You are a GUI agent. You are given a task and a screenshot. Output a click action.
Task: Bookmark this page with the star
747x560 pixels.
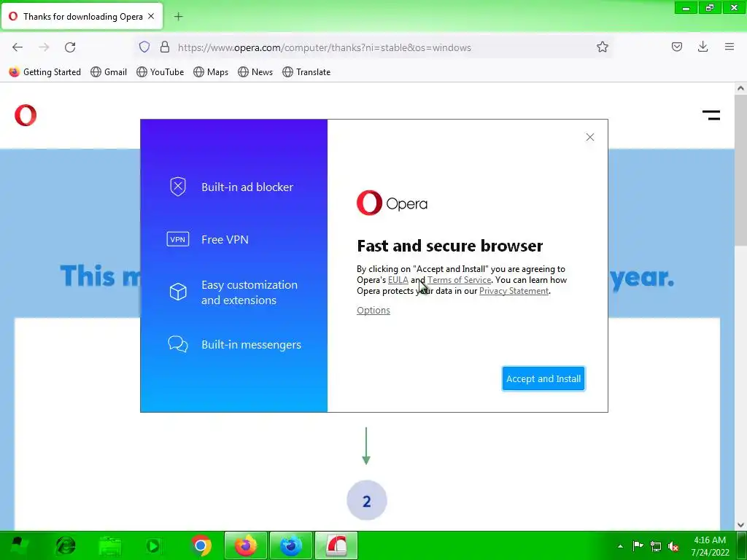coord(602,47)
